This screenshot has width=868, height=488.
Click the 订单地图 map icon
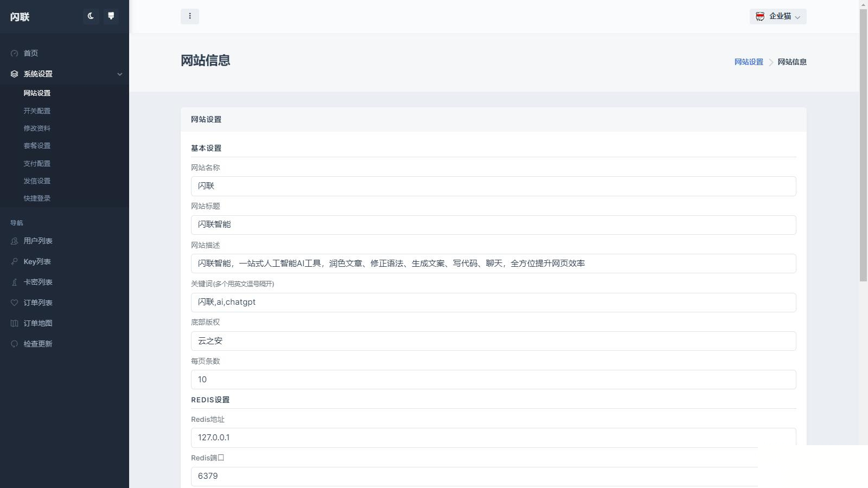point(15,323)
